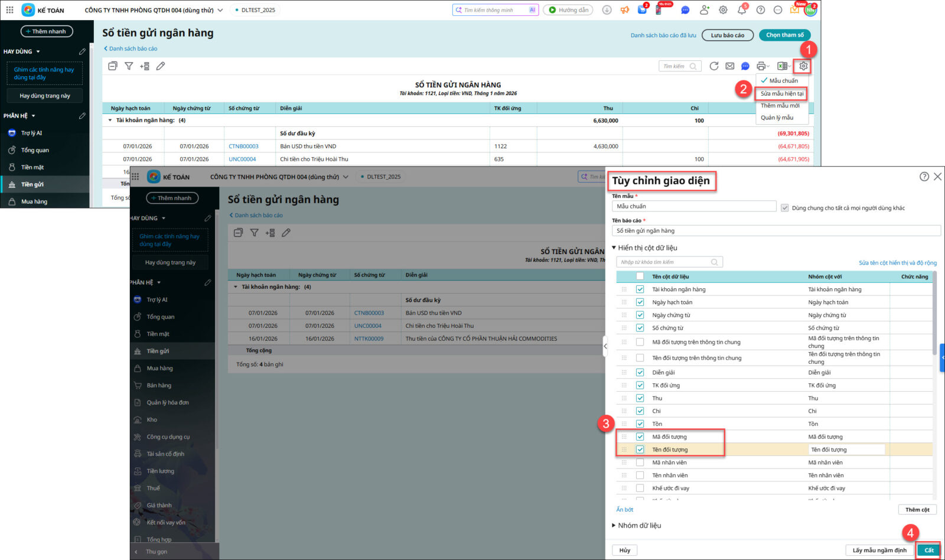Click the filter funnel icon in top toolbar
The height and width of the screenshot is (560, 945).
point(129,66)
